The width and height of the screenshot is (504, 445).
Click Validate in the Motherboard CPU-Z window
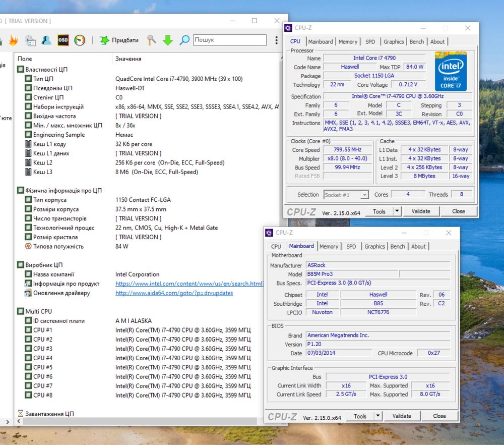click(402, 416)
